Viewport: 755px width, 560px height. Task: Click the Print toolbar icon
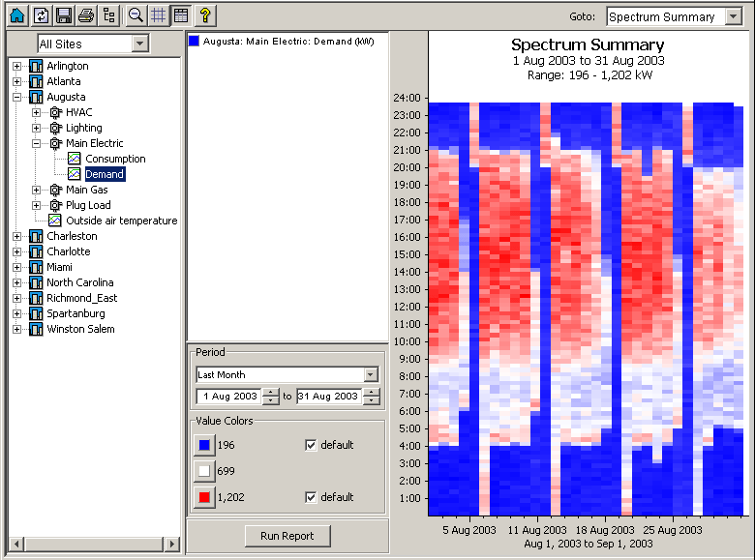coord(86,15)
